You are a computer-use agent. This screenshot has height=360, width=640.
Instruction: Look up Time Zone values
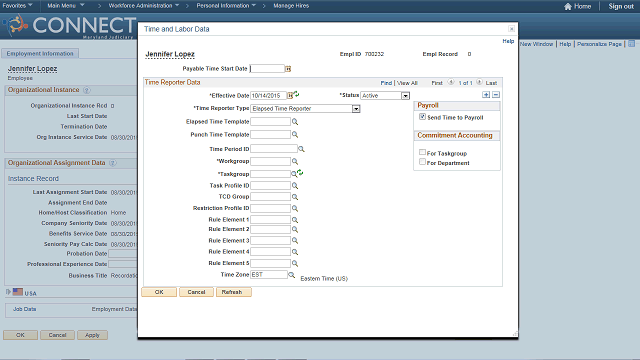tap(291, 275)
